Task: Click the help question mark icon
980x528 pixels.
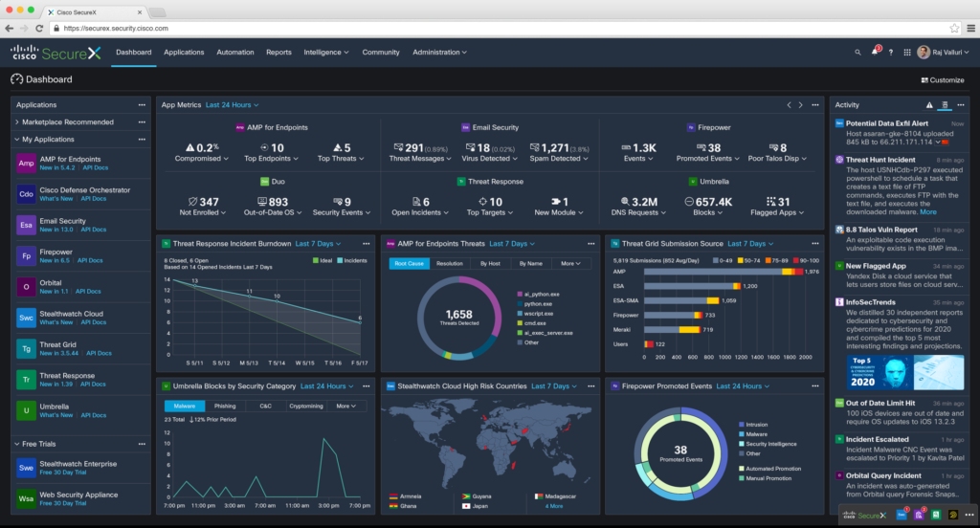Action: coord(891,53)
